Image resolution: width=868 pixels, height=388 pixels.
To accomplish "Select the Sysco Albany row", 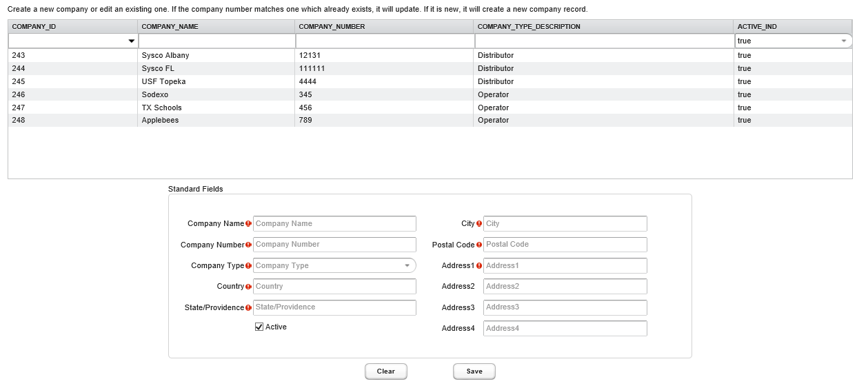I will click(165, 55).
